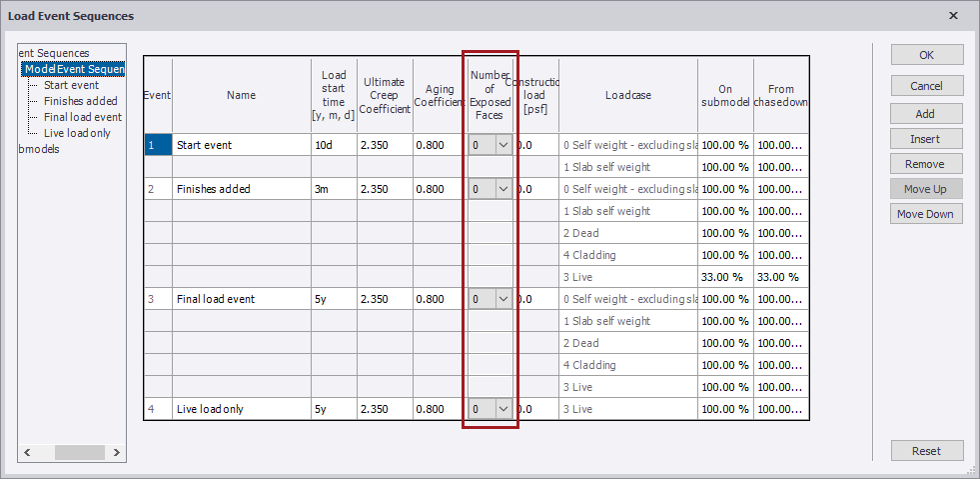Select event row number 3
Viewport: 980px width, 479px height.
click(158, 299)
